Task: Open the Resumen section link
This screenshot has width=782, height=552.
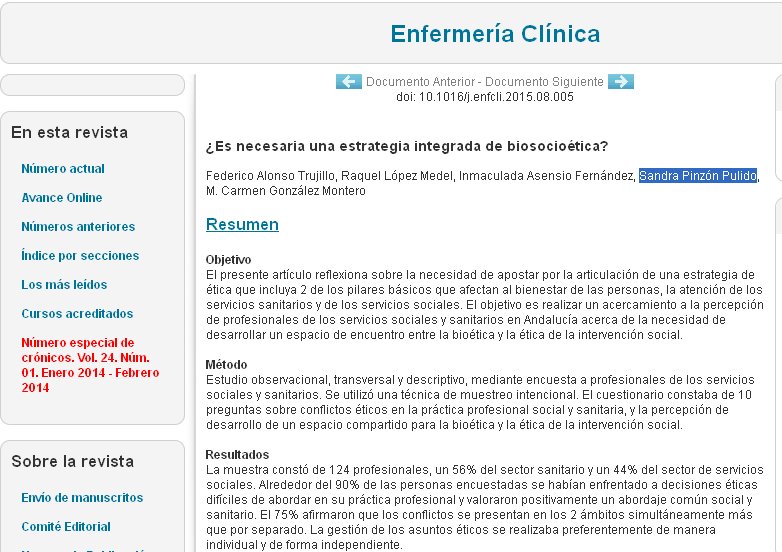Action: (x=242, y=224)
